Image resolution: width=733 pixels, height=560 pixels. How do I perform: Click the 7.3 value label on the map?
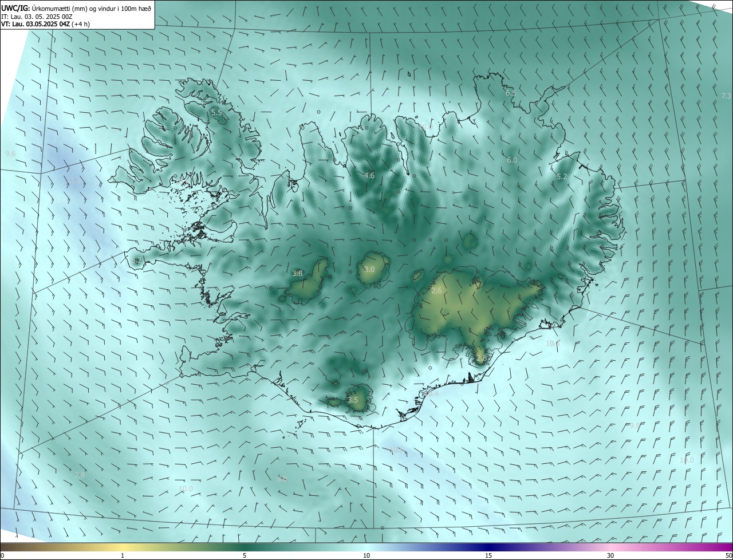(726, 96)
